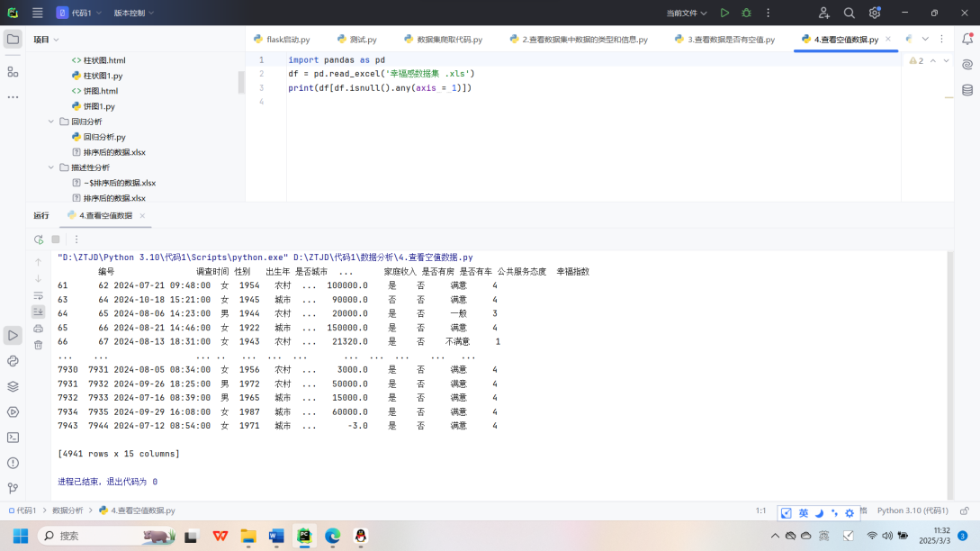Switch to 测试.py tab

pos(357,40)
